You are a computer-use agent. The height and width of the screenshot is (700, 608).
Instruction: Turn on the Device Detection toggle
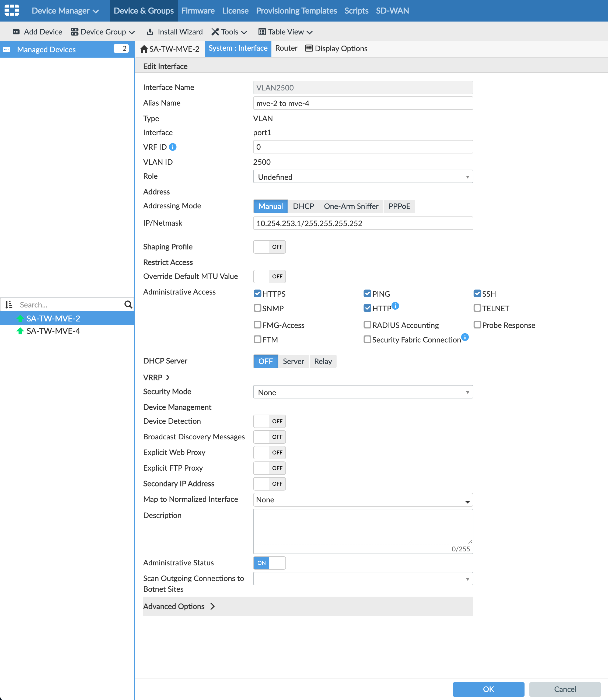coord(269,421)
